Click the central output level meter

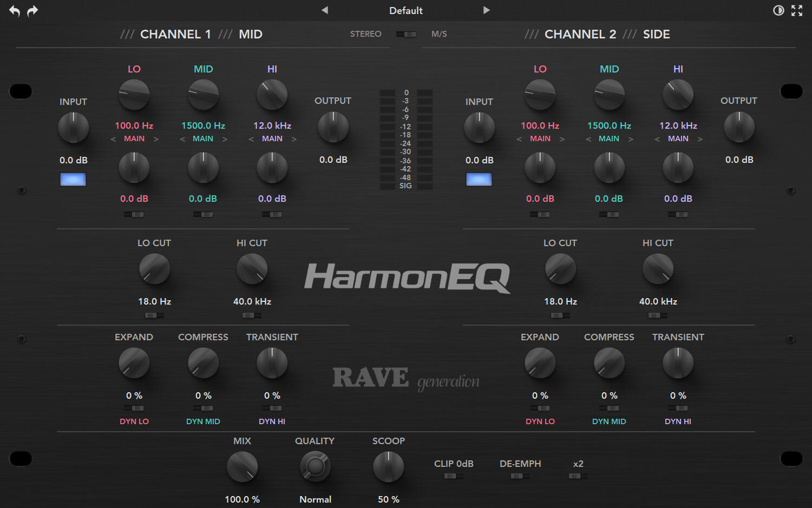406,140
